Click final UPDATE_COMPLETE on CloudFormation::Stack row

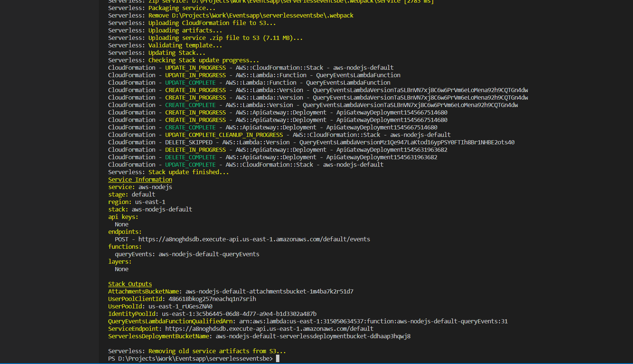point(190,164)
